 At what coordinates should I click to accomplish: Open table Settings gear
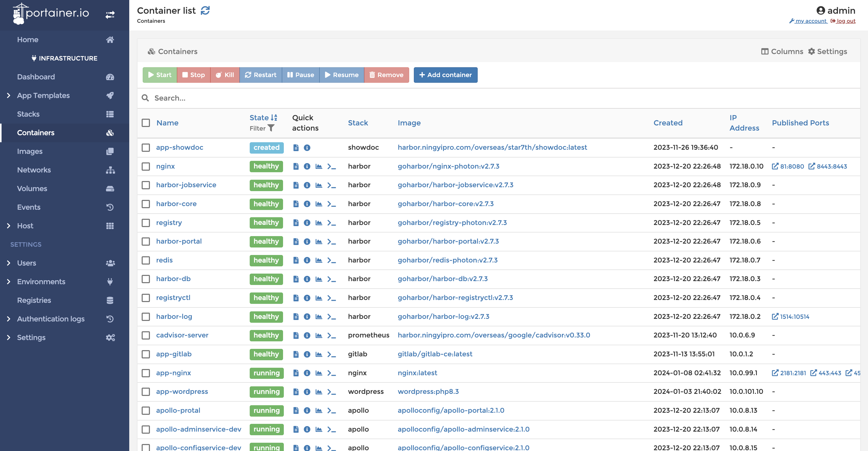tap(828, 51)
